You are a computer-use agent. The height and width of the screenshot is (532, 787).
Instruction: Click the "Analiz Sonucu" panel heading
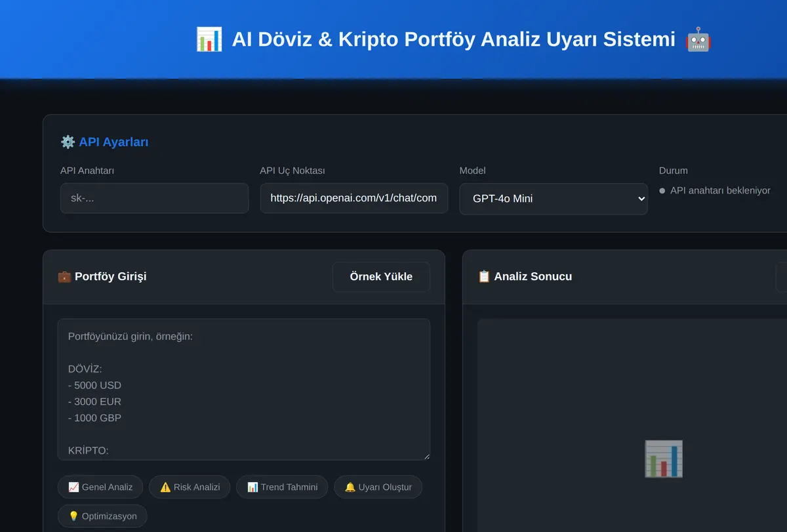[x=533, y=277]
